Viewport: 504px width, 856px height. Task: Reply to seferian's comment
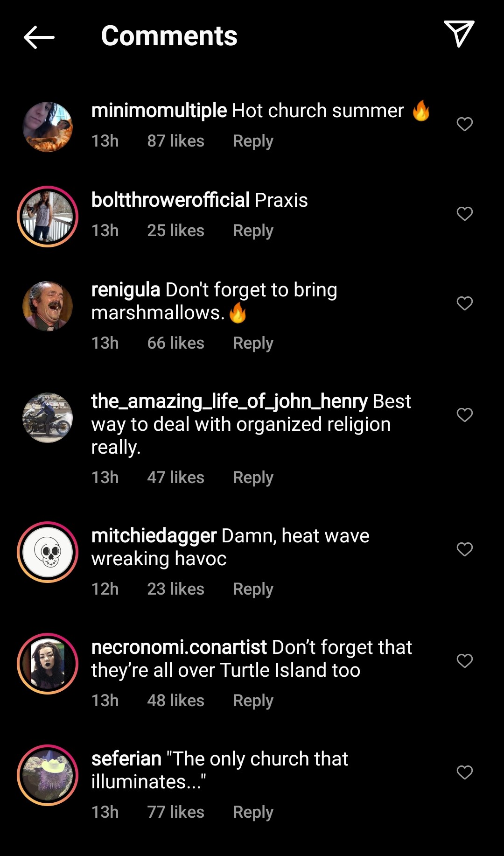[253, 812]
